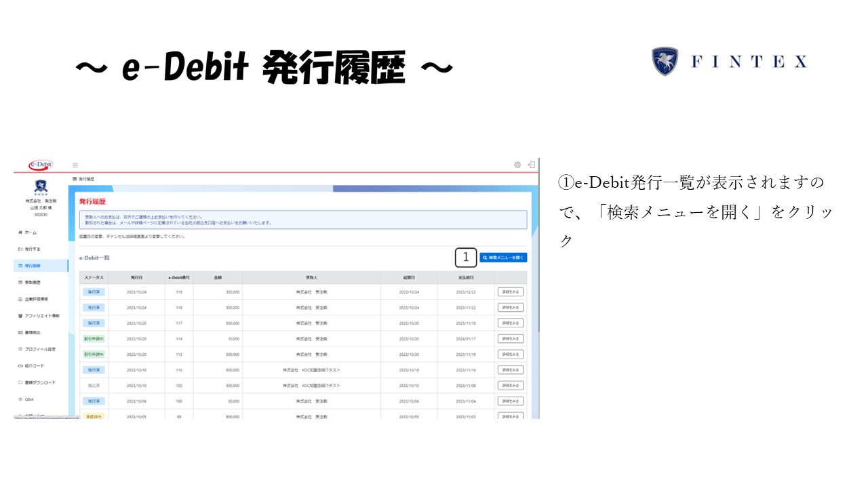Click the e-Debit logo
The image size is (868, 488).
41,165
